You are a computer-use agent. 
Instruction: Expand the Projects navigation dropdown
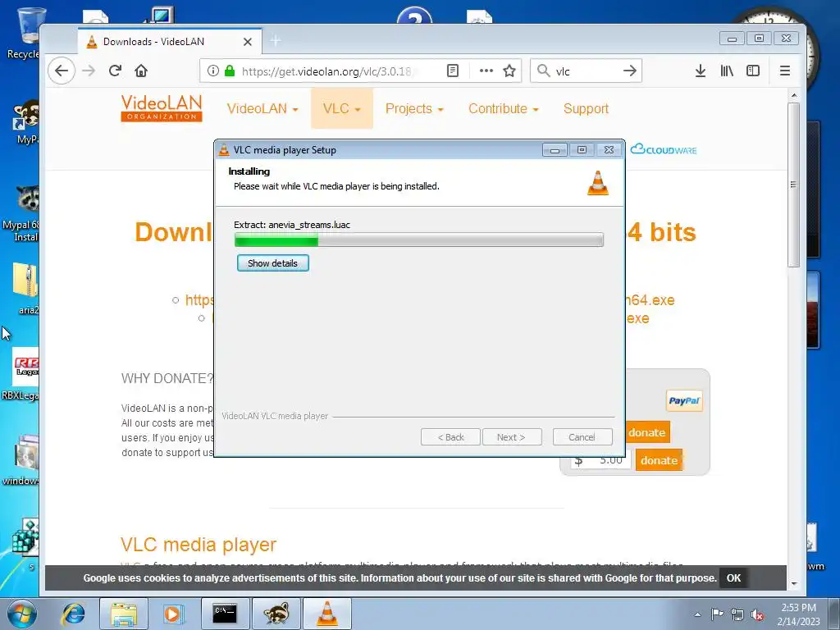coord(414,109)
